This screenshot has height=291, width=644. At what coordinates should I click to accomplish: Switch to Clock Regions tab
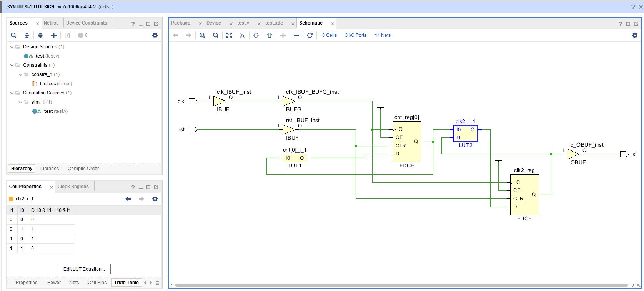(73, 187)
